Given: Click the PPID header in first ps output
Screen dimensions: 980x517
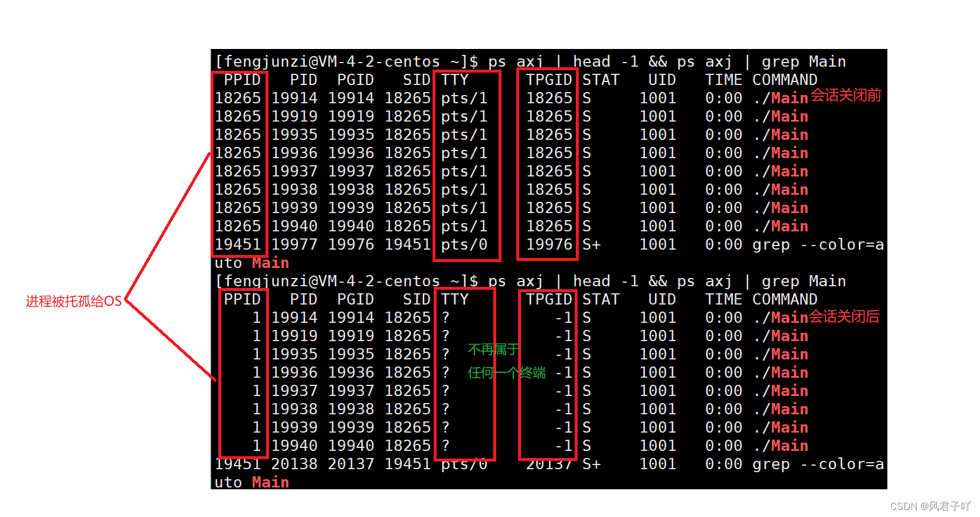Looking at the screenshot, I should pos(242,80).
